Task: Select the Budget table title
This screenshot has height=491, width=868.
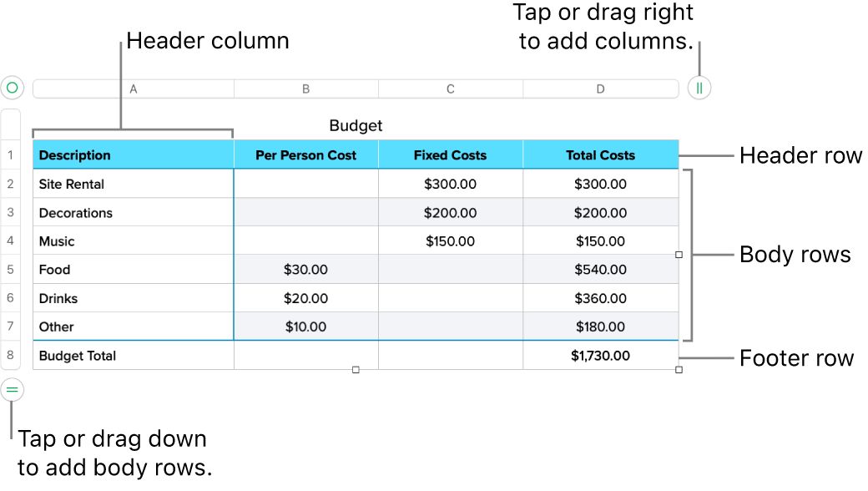Action: (x=356, y=125)
